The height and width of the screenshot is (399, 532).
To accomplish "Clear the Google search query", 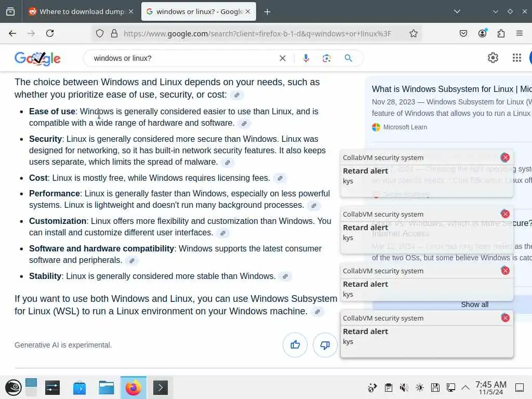I will (x=282, y=58).
